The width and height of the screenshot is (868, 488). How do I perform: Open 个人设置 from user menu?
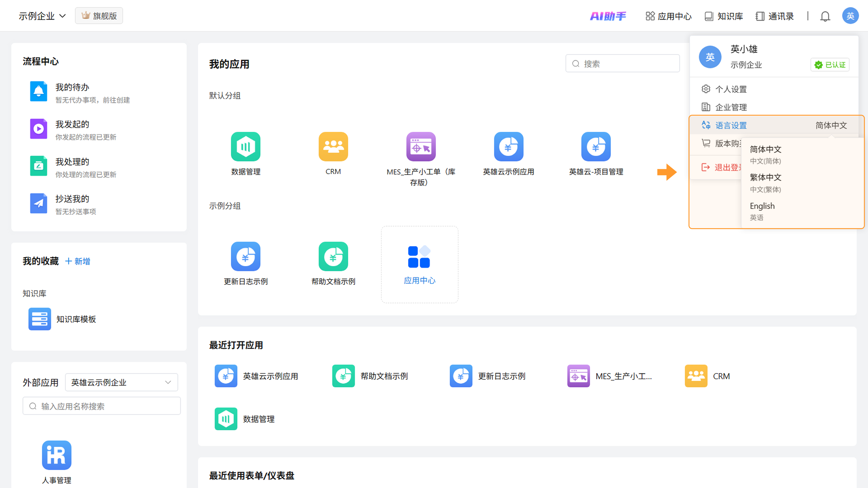click(x=731, y=89)
